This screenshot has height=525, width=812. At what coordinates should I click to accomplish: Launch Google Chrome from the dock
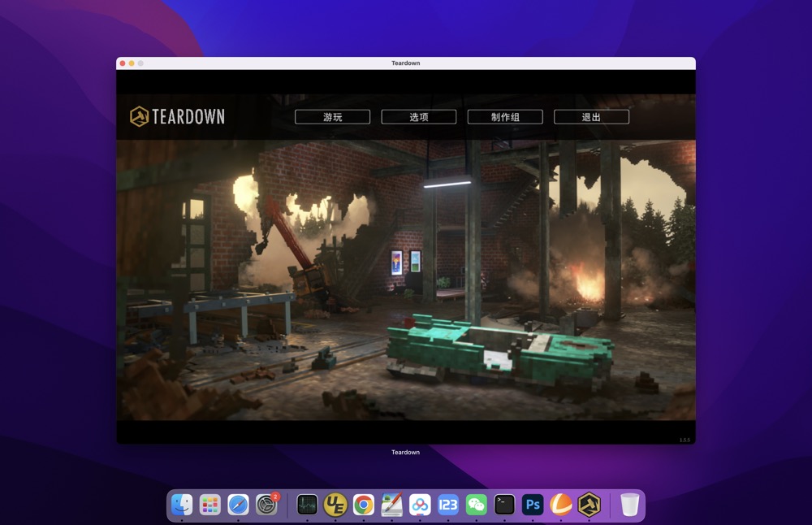(364, 505)
